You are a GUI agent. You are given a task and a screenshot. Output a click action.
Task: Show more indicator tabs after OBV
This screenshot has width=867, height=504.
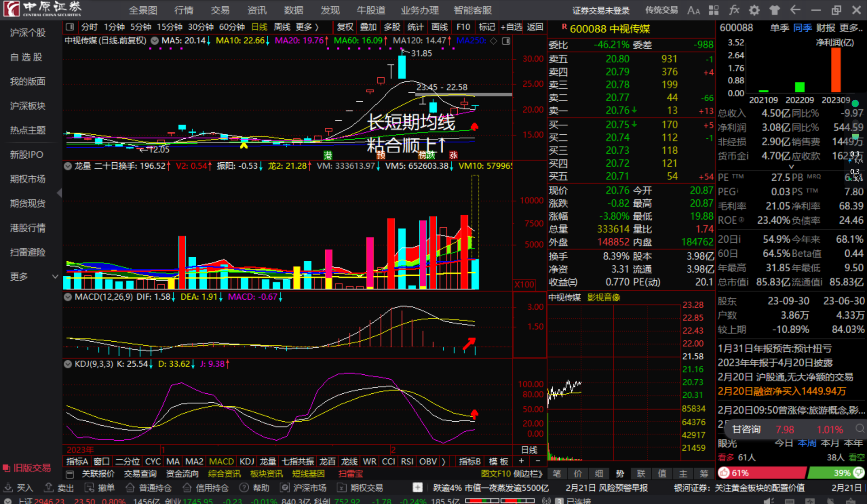444,462
